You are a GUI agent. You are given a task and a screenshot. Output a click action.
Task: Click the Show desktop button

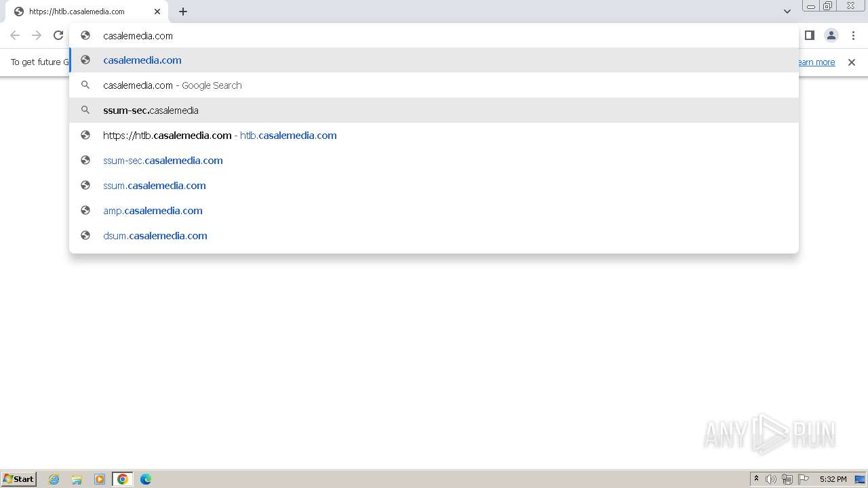(861, 479)
